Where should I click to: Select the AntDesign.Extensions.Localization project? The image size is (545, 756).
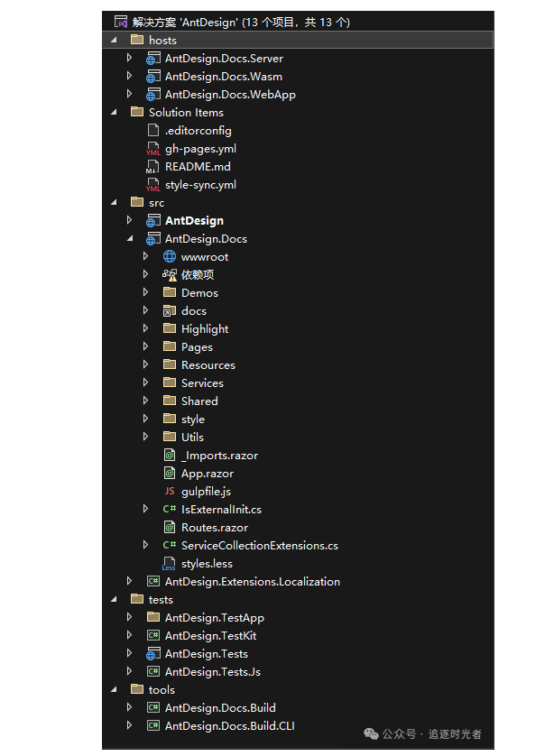(252, 582)
